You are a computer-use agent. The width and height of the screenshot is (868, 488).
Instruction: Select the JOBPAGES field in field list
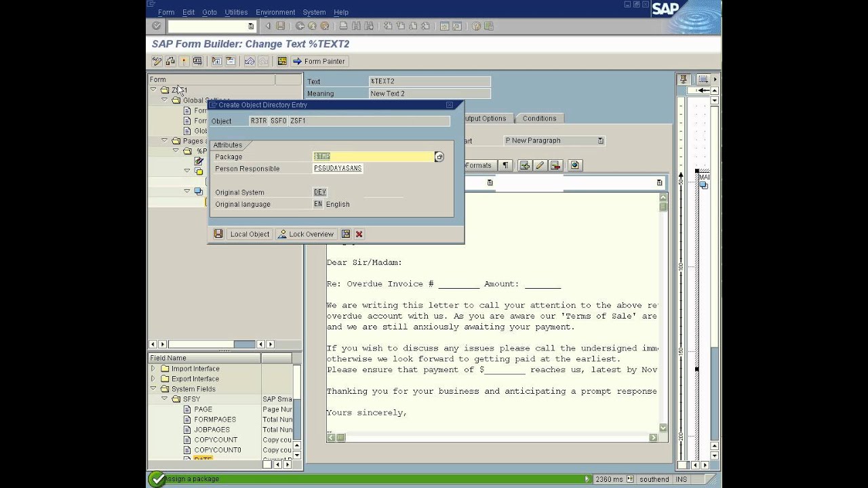click(x=212, y=430)
